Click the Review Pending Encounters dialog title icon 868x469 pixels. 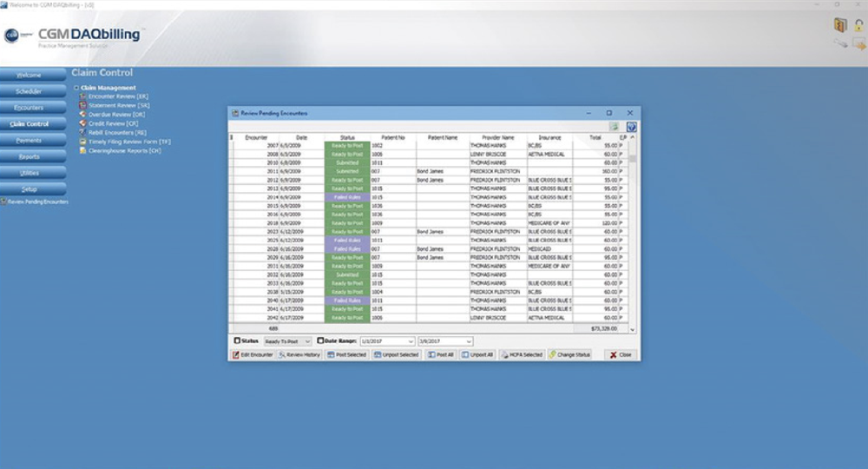[235, 113]
